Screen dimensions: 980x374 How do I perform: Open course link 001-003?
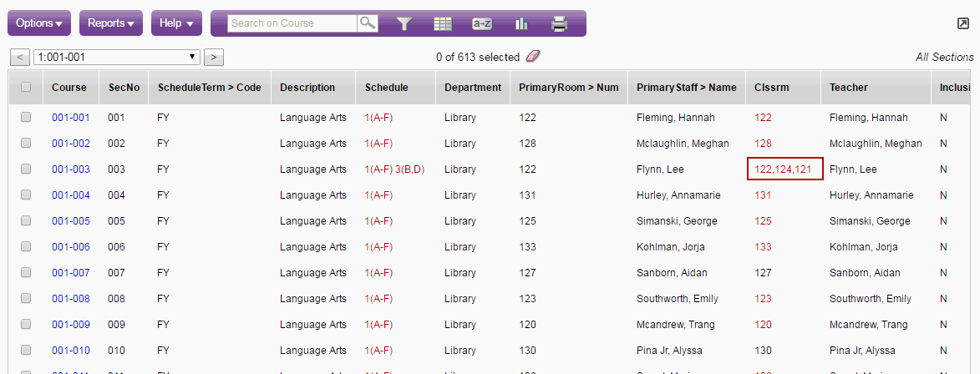click(70, 169)
